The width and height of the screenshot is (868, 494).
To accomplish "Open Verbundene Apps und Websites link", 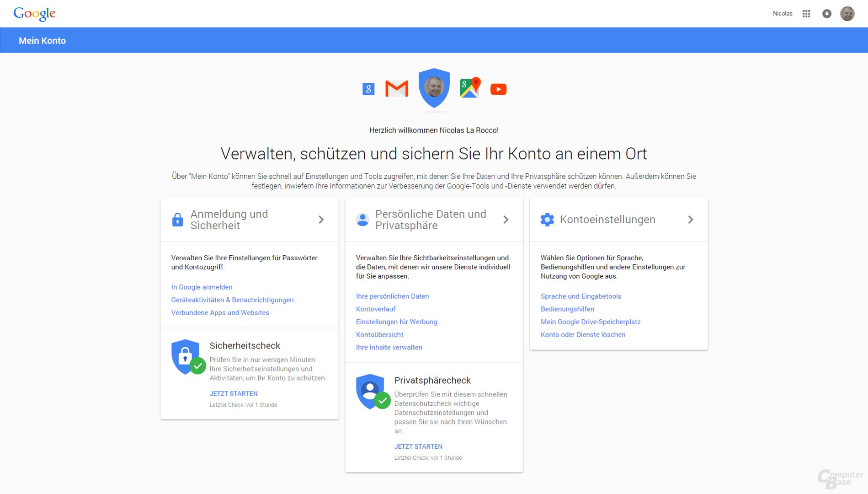I will 220,313.
